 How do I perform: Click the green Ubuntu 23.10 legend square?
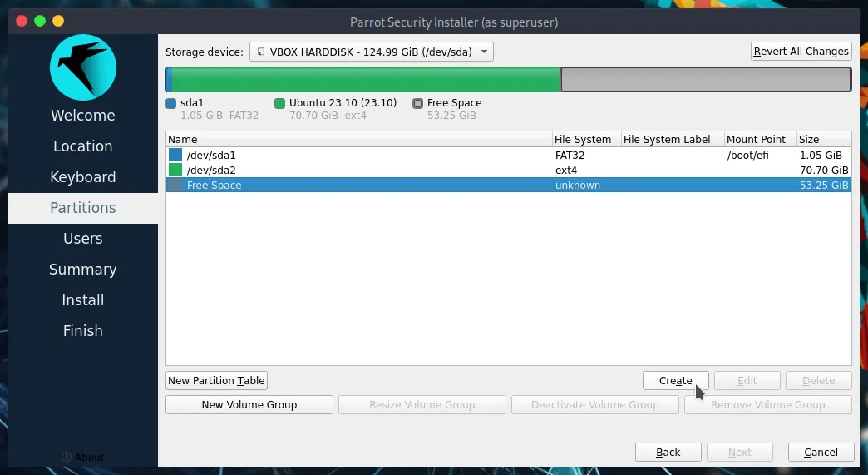click(279, 103)
